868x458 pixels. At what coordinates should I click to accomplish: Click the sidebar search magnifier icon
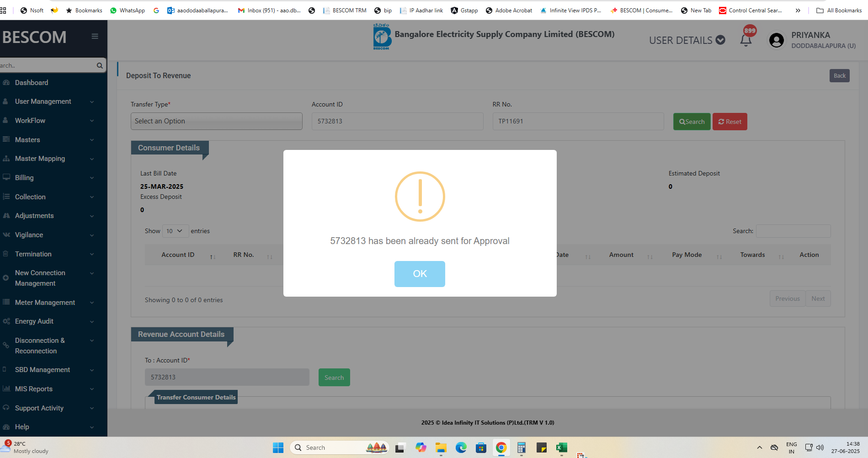tap(100, 65)
